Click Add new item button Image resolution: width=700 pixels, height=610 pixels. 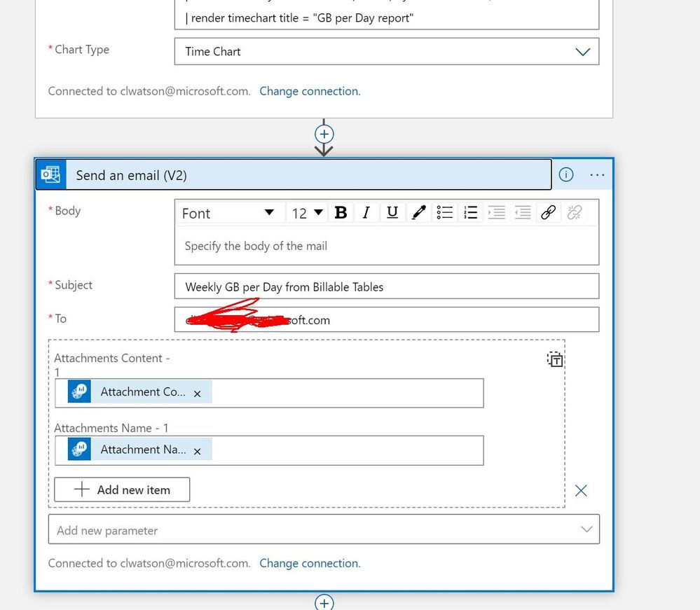(122, 490)
